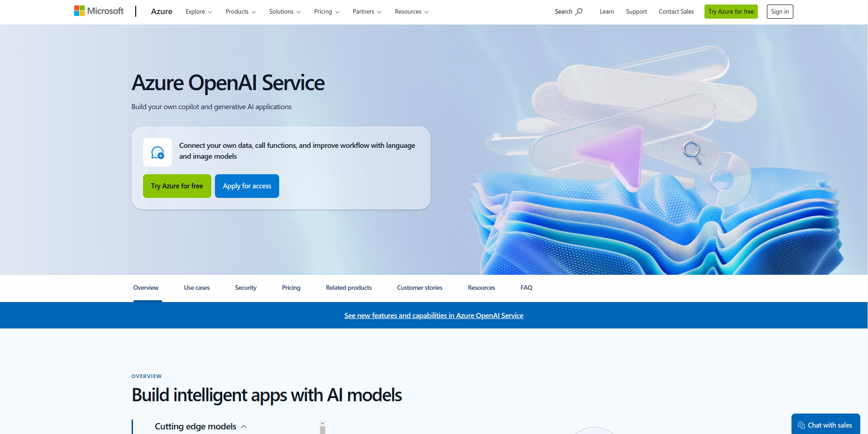Click the 'Connect your own data' description
868x434 pixels.
(x=297, y=151)
